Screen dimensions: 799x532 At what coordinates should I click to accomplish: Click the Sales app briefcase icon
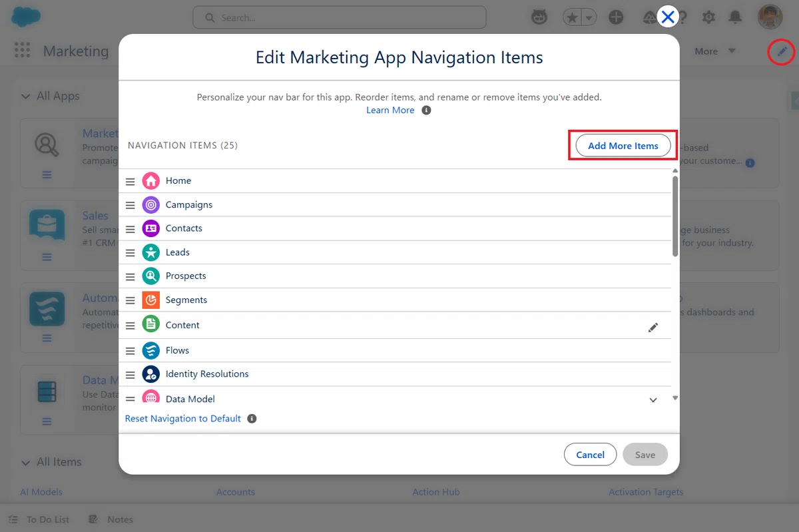[x=47, y=226]
